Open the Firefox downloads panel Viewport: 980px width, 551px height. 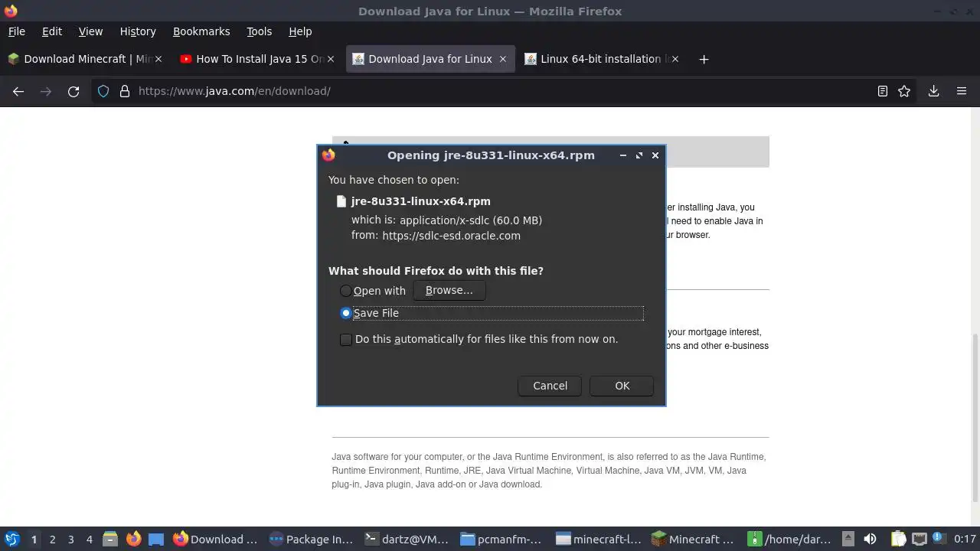[x=934, y=91]
